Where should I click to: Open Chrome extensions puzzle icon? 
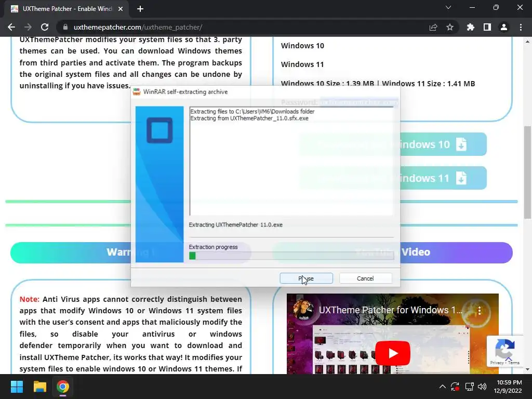[471, 27]
